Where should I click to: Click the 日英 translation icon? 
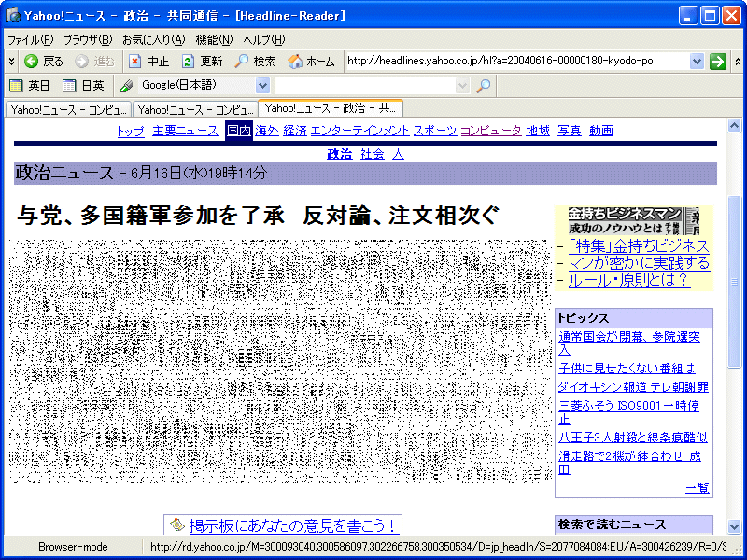(x=69, y=86)
